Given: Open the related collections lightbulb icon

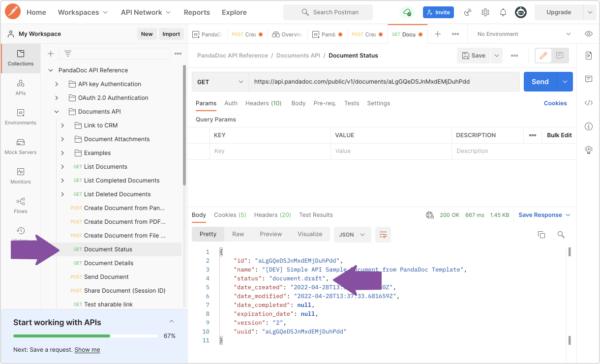Looking at the screenshot, I should 589,150.
